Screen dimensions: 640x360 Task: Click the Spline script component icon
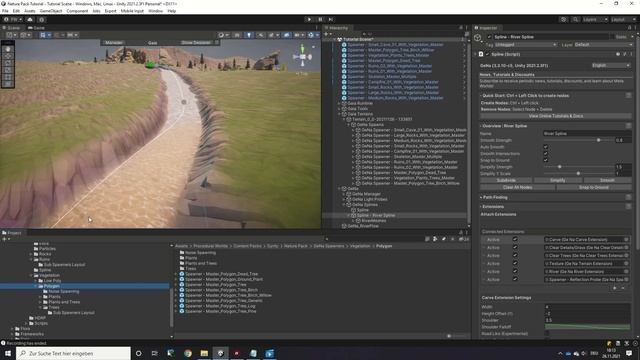(481, 54)
